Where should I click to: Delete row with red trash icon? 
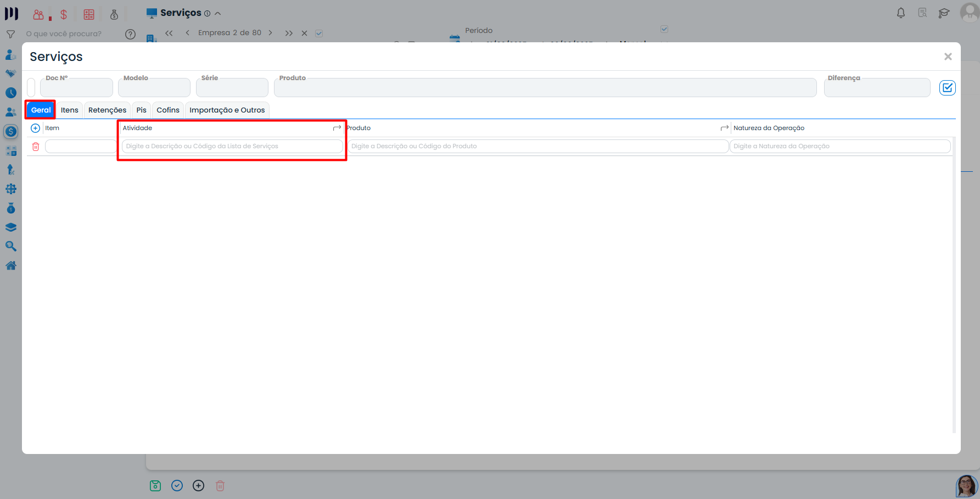(x=36, y=147)
